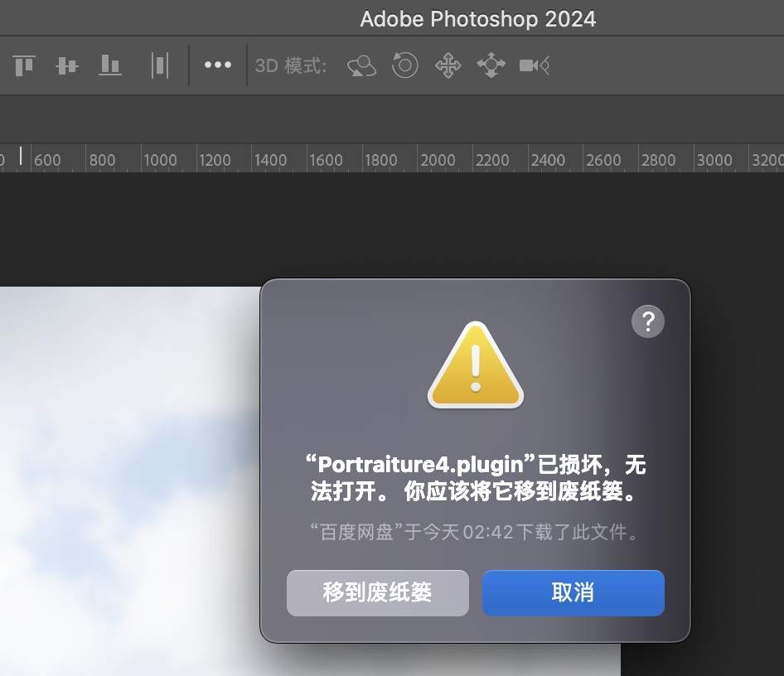Click the align bottom edges icon
The image size is (784, 676).
[x=109, y=65]
